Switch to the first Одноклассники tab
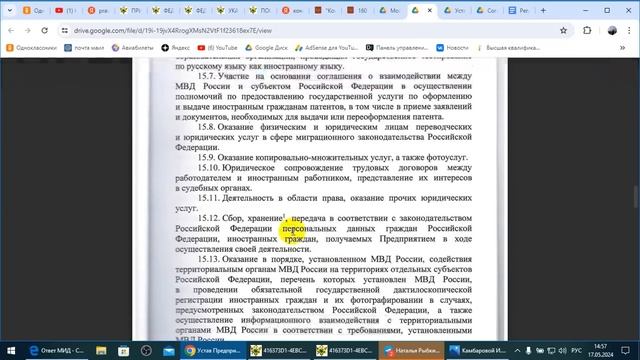Viewport: 640px width, 360px height. 33,11
